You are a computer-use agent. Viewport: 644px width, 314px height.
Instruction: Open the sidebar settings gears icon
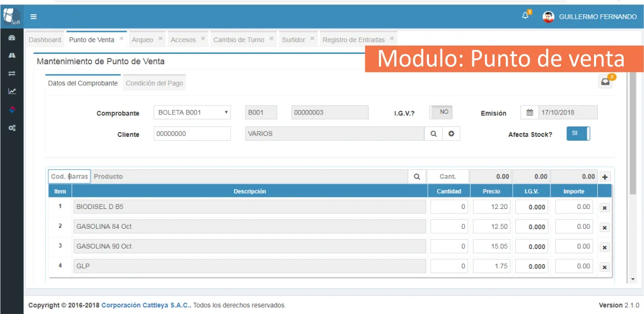12,128
